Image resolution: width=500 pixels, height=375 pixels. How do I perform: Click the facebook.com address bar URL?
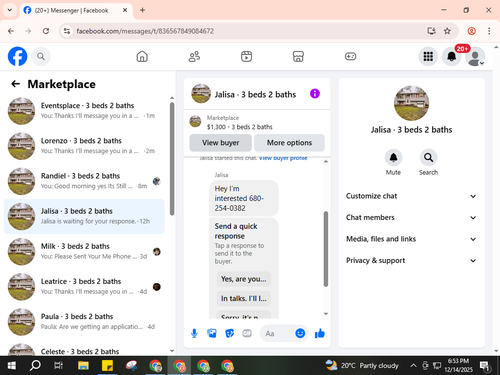point(145,31)
